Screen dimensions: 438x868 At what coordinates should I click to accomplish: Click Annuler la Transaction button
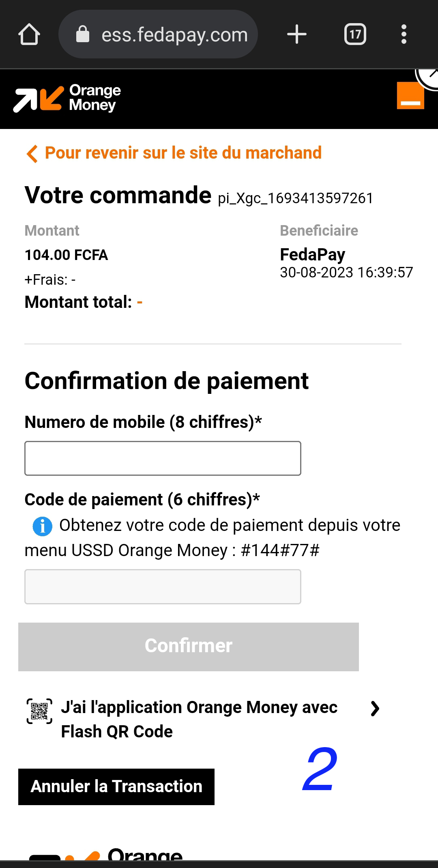tap(116, 786)
